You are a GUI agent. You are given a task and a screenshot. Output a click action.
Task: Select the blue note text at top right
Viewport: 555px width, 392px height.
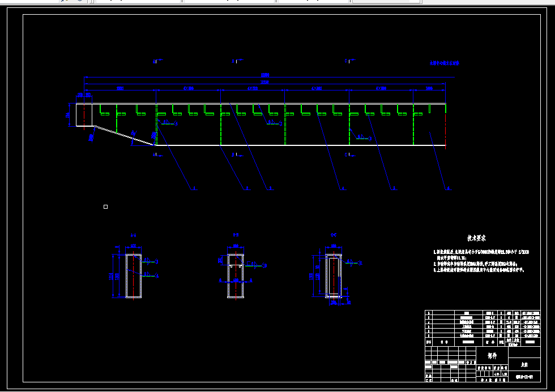coord(444,63)
